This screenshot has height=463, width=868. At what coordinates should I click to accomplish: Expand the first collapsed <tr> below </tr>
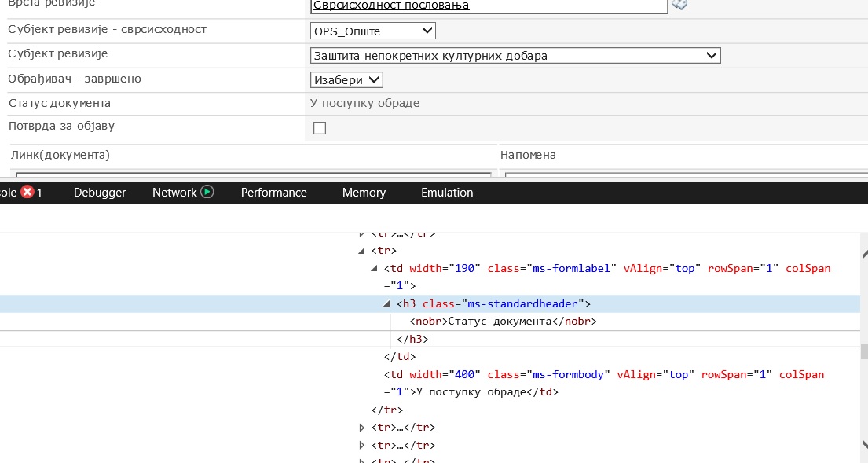(361, 428)
